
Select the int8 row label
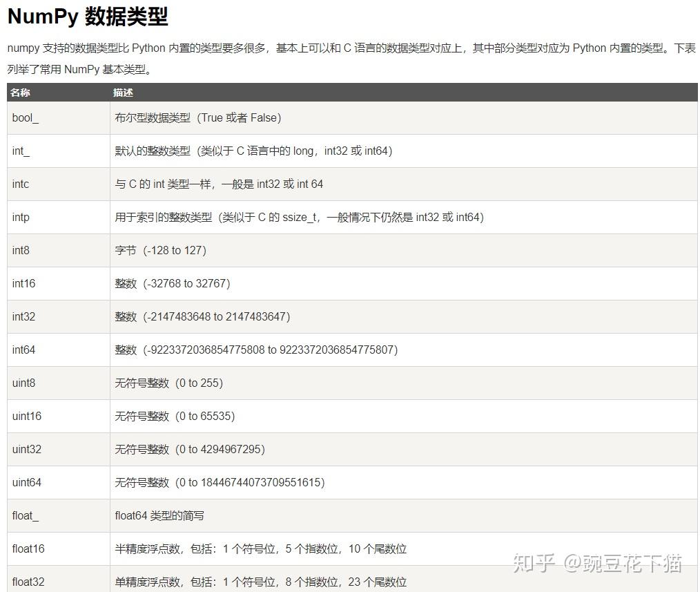[x=21, y=250]
